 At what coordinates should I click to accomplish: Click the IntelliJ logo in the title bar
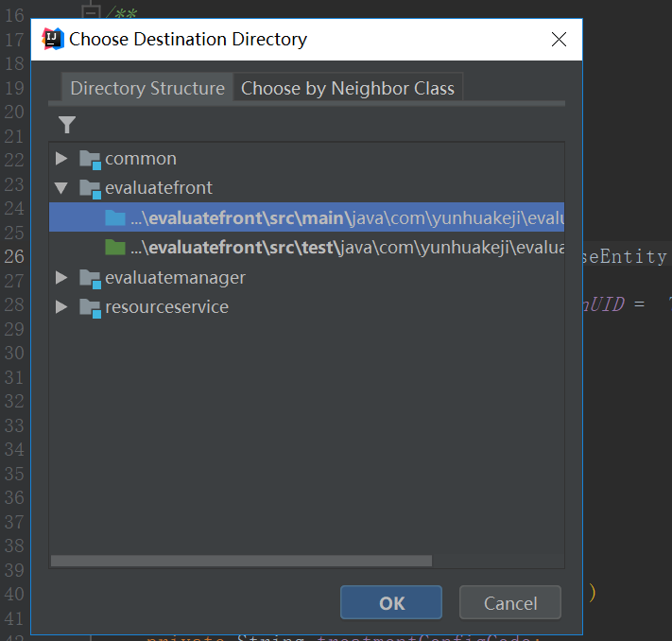pos(53,40)
